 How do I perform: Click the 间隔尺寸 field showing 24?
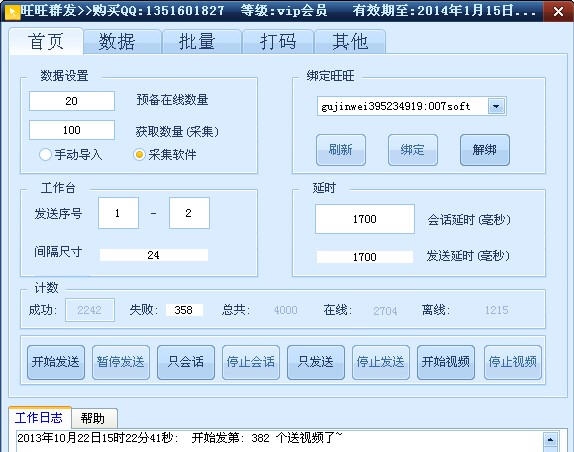(154, 255)
